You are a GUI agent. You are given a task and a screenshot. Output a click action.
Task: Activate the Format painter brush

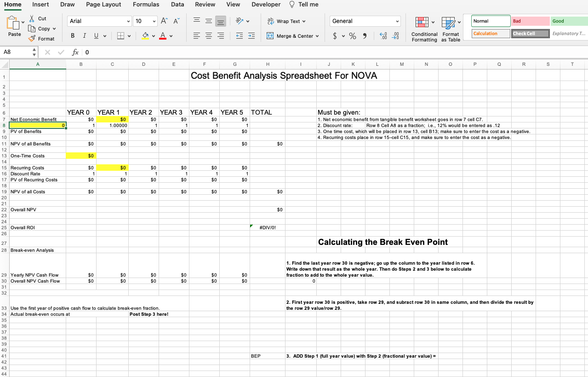[x=41, y=39]
